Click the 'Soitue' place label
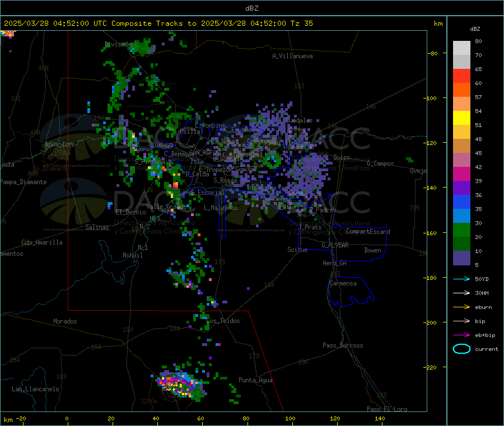This screenshot has height=426, width=504. [x=297, y=250]
